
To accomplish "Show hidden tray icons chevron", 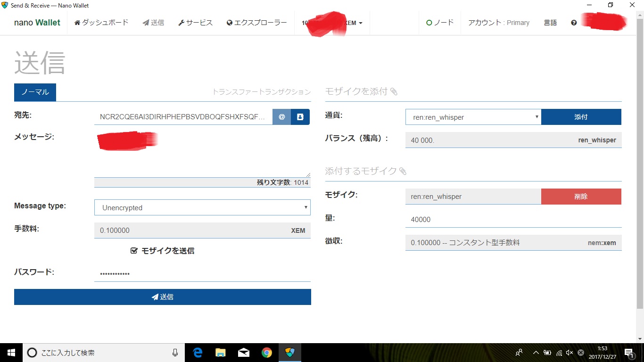I will click(x=536, y=353).
